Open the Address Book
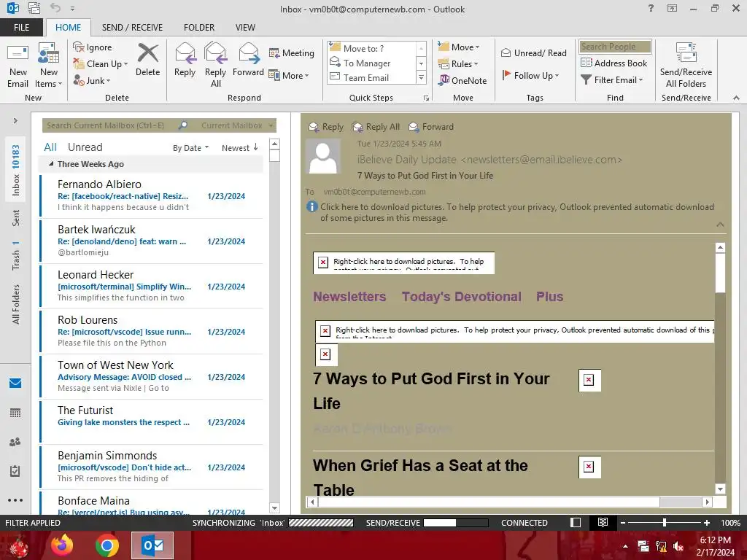Screen dimensions: 747x560 (614, 63)
